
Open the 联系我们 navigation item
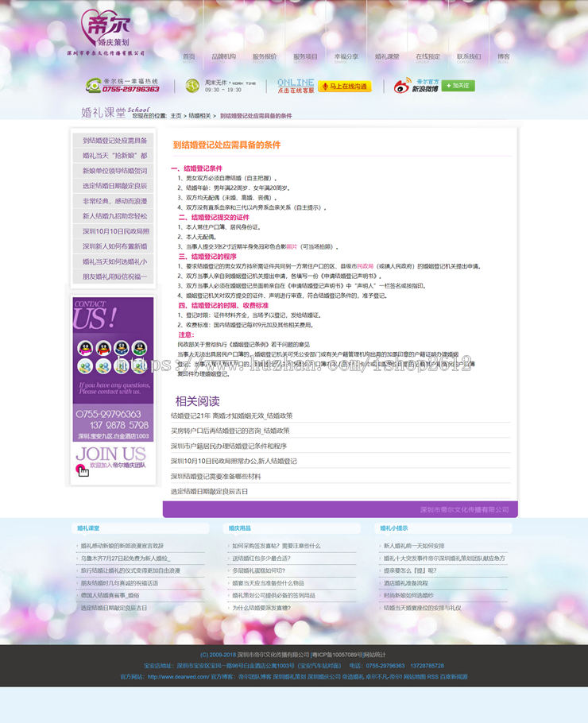[x=469, y=56]
